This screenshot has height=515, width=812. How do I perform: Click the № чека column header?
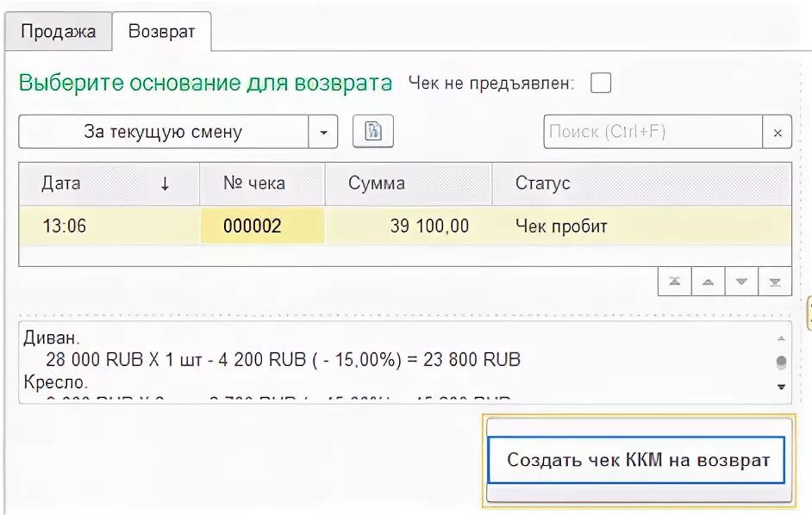pos(262,183)
